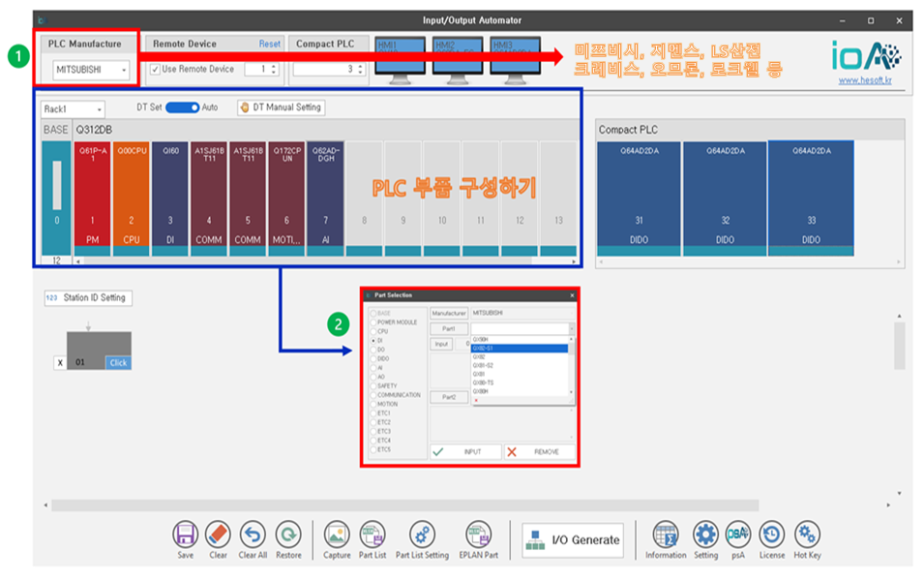Select the DIDO radio button

pyautogui.click(x=373, y=358)
